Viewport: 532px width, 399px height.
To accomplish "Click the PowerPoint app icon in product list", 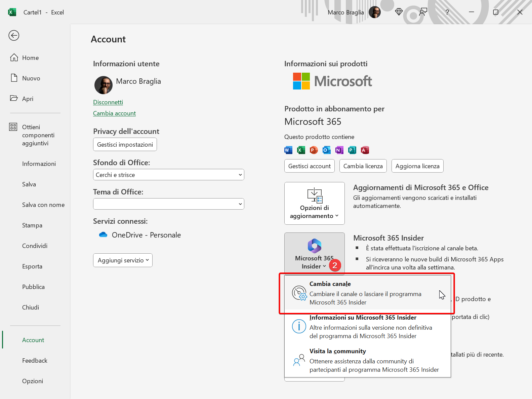I will tap(314, 150).
